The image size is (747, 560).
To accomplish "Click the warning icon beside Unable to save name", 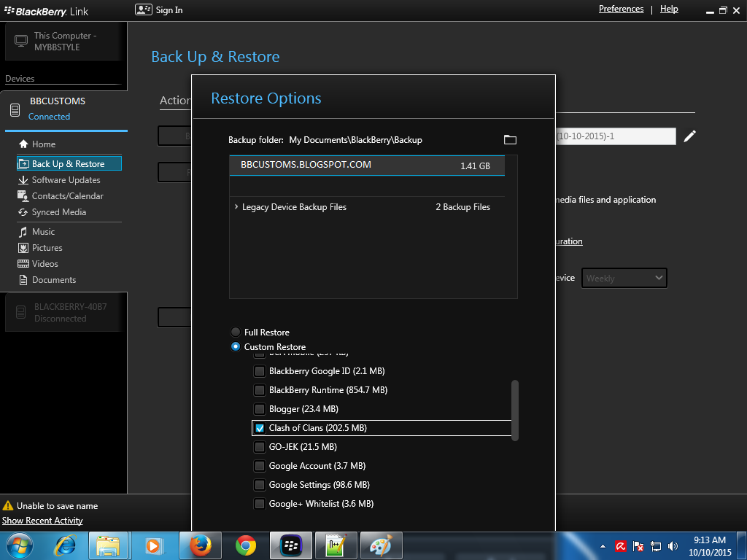I will click(x=7, y=506).
